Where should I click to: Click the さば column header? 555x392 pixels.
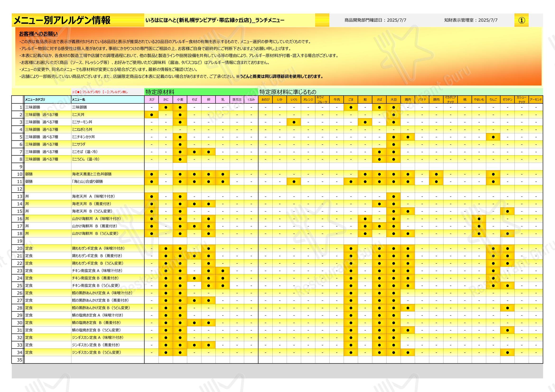(x=379, y=100)
